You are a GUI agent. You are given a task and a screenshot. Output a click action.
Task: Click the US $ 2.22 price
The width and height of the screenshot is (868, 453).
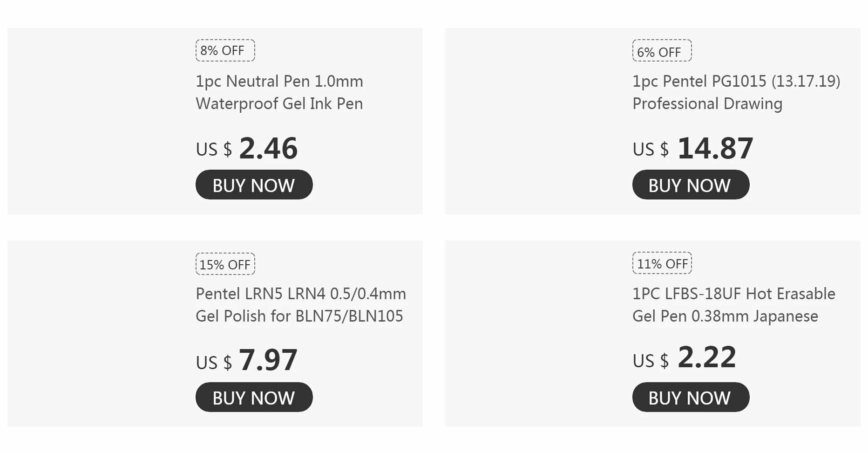pos(685,358)
